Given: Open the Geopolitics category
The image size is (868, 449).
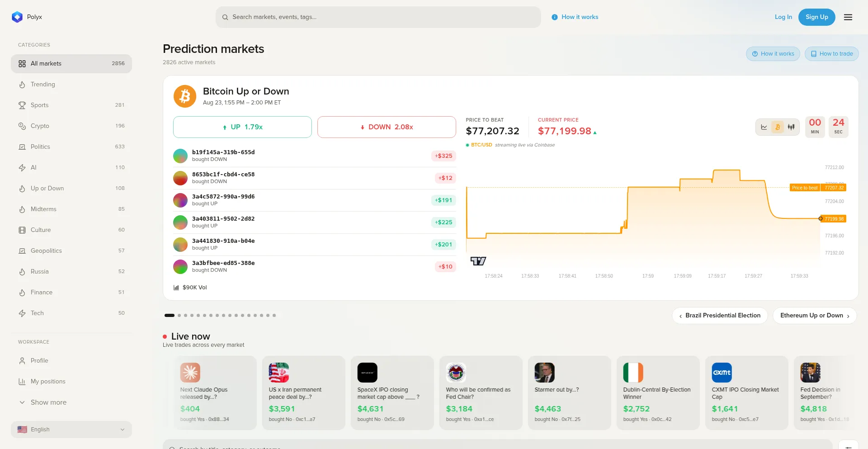Looking at the screenshot, I should 71,251.
